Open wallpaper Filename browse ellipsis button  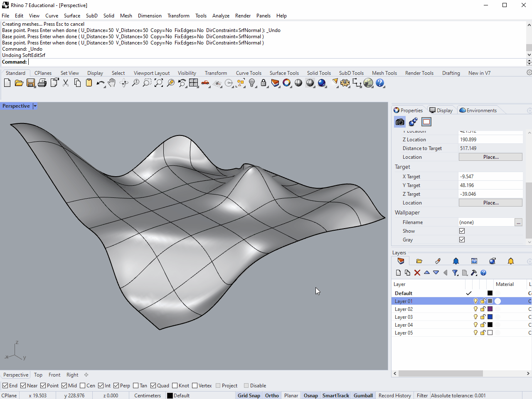pos(518,222)
